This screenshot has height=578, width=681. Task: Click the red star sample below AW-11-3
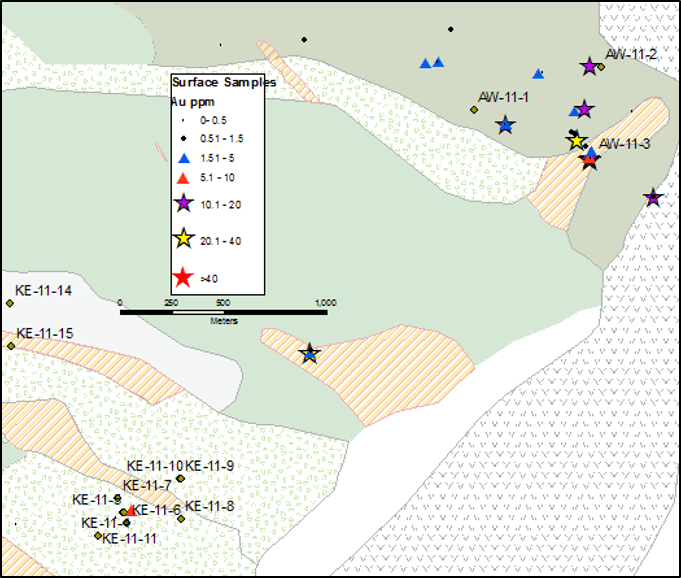coord(589,161)
